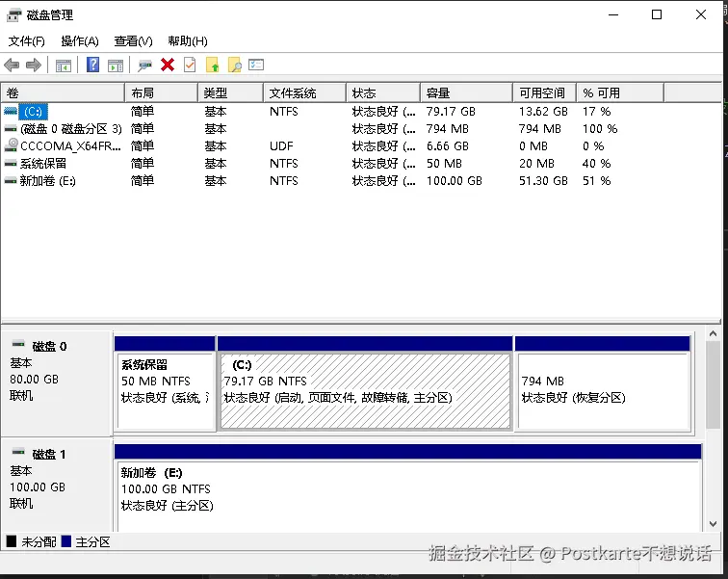
Task: Click the 13.62 GB free space cell
Action: click(x=543, y=112)
